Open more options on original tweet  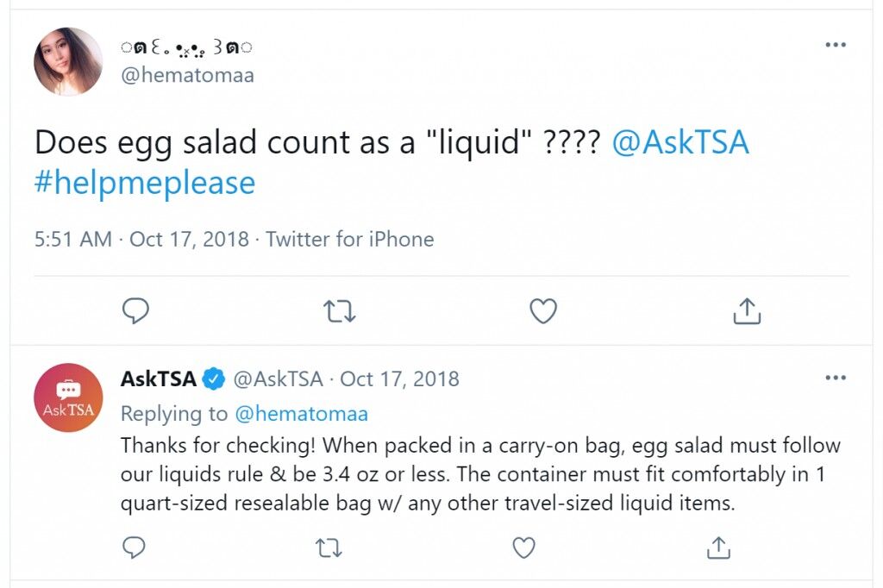click(836, 45)
